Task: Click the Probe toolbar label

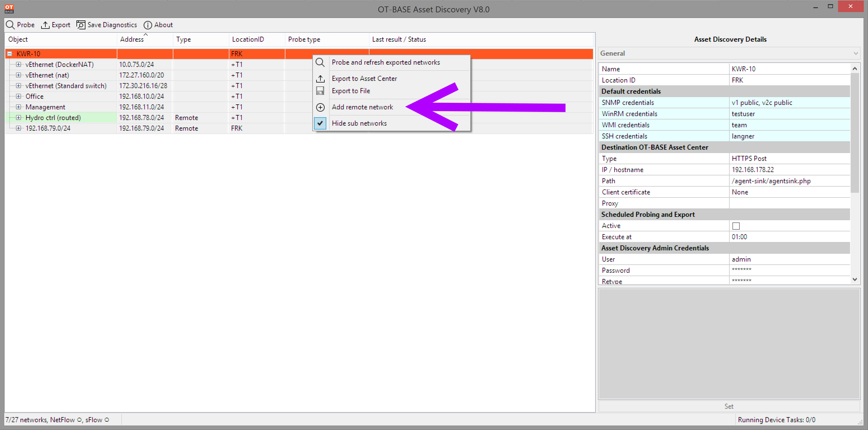Action: pyautogui.click(x=25, y=25)
